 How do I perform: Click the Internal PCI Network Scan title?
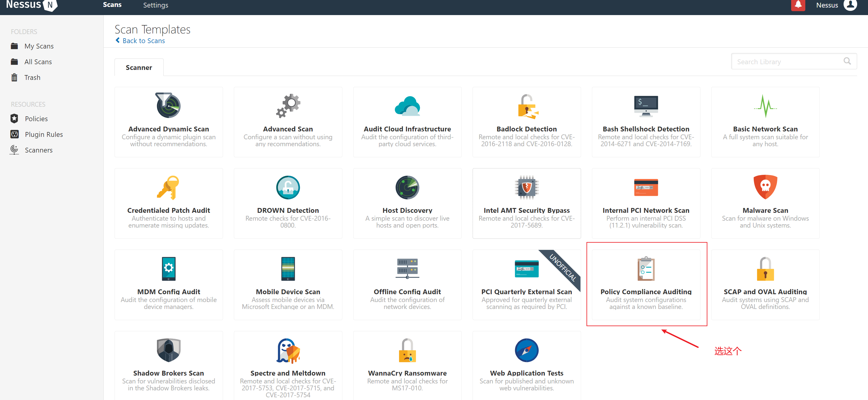(x=646, y=210)
